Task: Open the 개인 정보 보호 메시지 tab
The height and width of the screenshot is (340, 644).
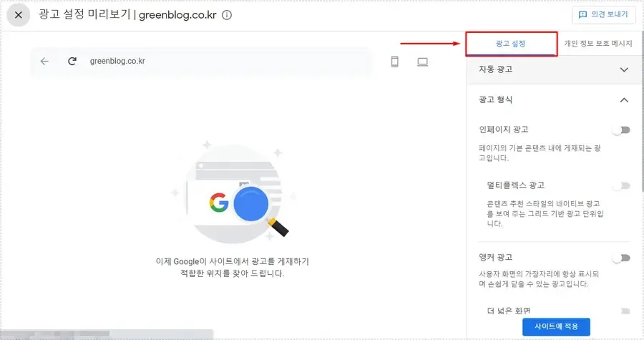Action: (x=598, y=44)
